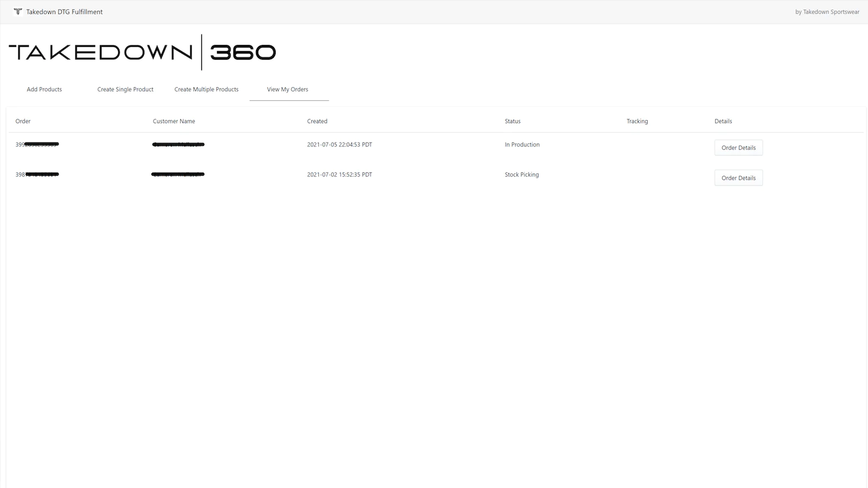Click the Takedown 360 logo
This screenshot has height=488, width=868.
coord(143,52)
